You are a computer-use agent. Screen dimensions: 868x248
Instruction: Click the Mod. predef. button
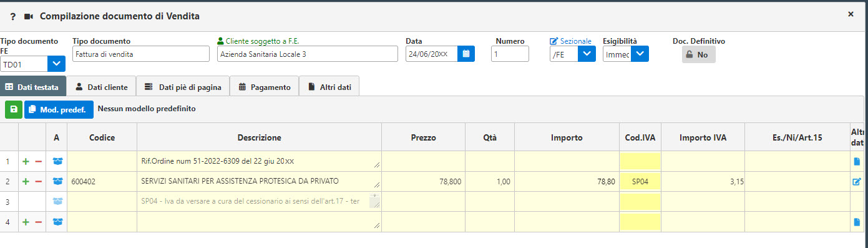(x=59, y=109)
